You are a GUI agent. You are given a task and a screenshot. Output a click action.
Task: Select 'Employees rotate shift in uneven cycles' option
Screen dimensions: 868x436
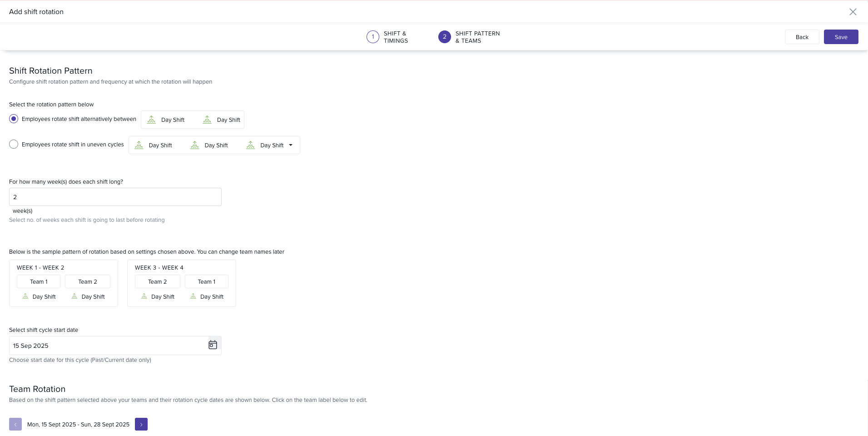[x=14, y=144]
